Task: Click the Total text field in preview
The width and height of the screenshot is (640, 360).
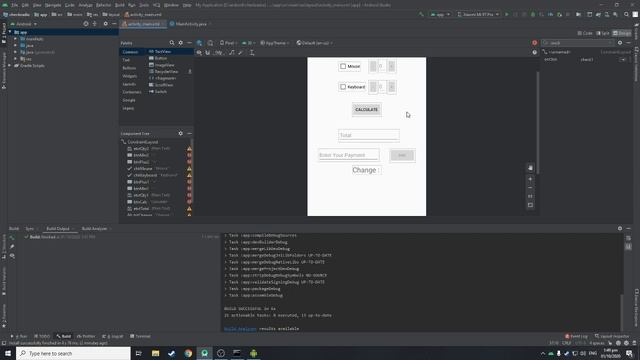Action: [369, 135]
